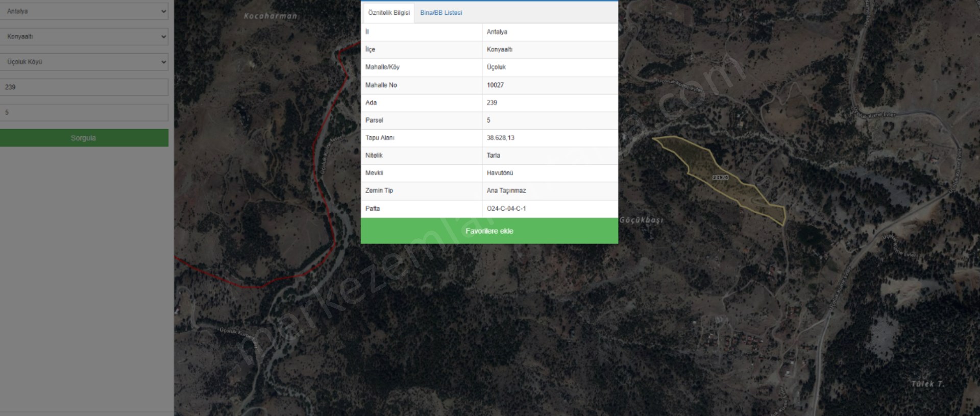Click the Tapu Alanı value 38.628,13

[500, 138]
